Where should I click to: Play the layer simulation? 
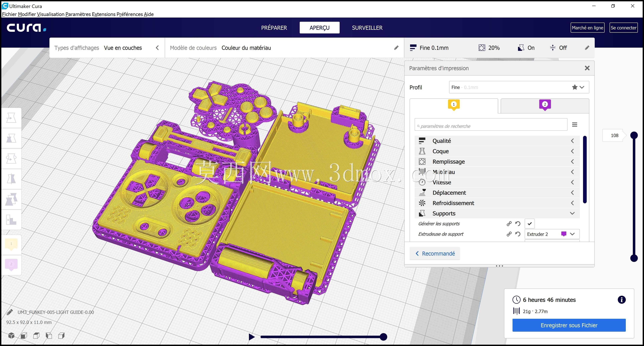251,337
